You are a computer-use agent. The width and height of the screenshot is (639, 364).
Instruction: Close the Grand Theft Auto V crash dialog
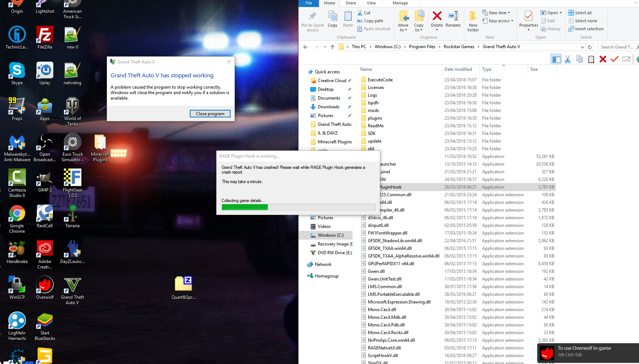coord(229,62)
